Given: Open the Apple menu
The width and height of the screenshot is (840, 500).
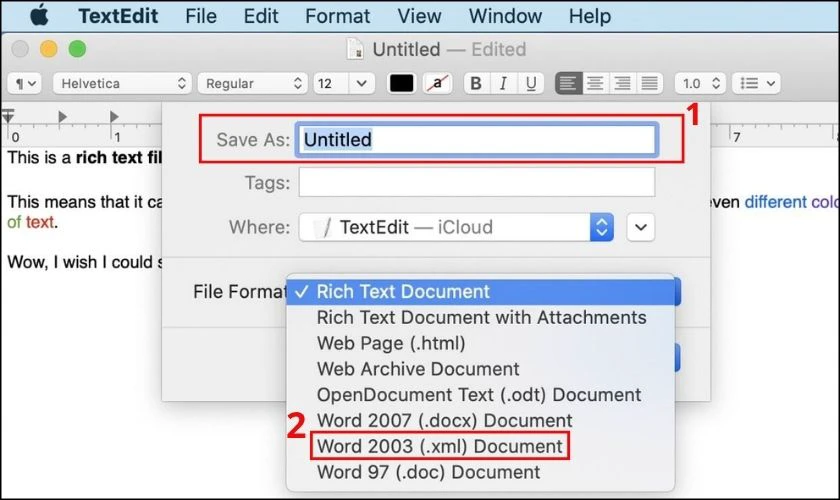Looking at the screenshot, I should [39, 16].
